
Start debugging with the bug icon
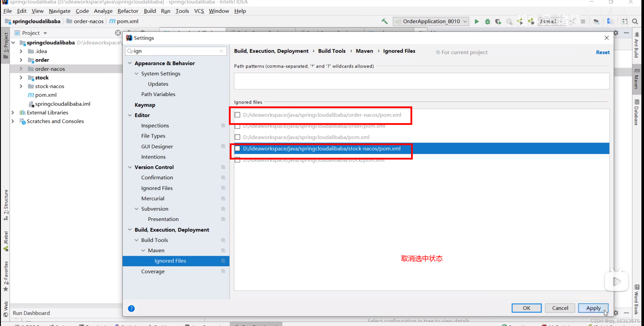coord(488,21)
